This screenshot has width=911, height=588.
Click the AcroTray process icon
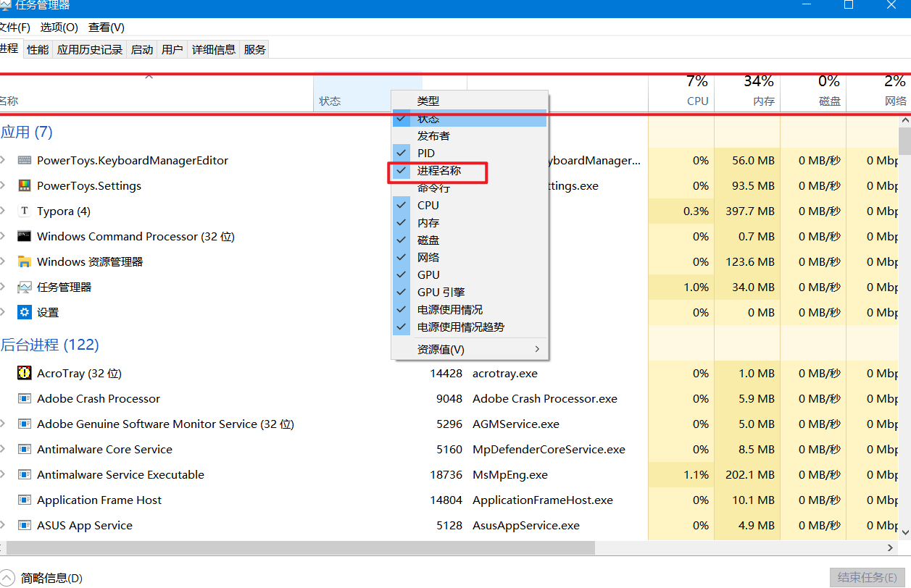tap(25, 374)
